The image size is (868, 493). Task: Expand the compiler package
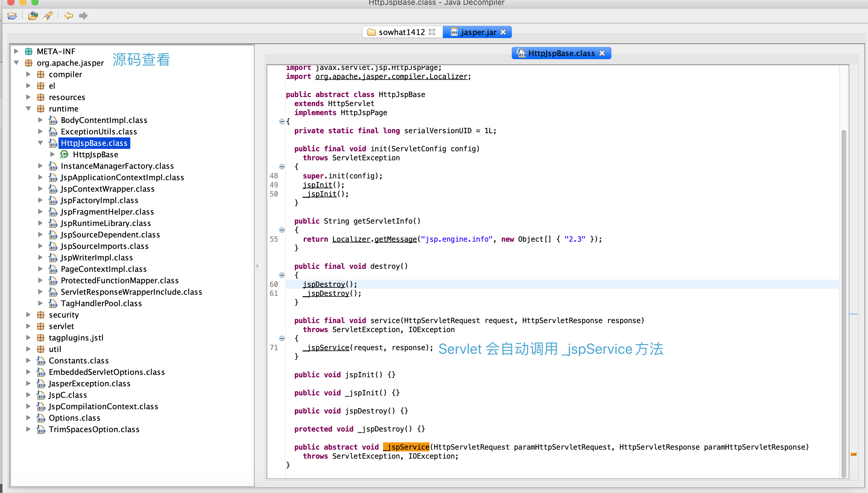pyautogui.click(x=28, y=74)
